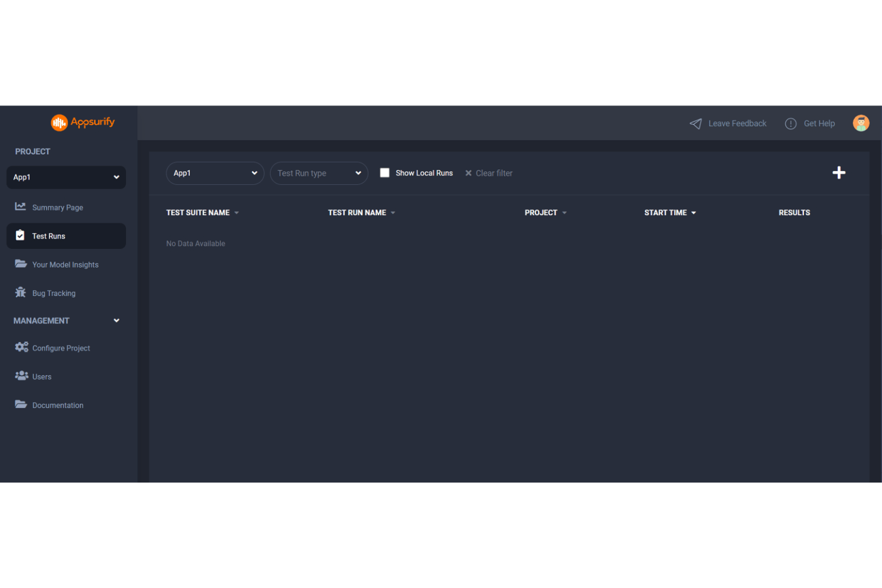Click the Your Model Insights folder icon
This screenshot has height=588, width=882.
click(21, 263)
